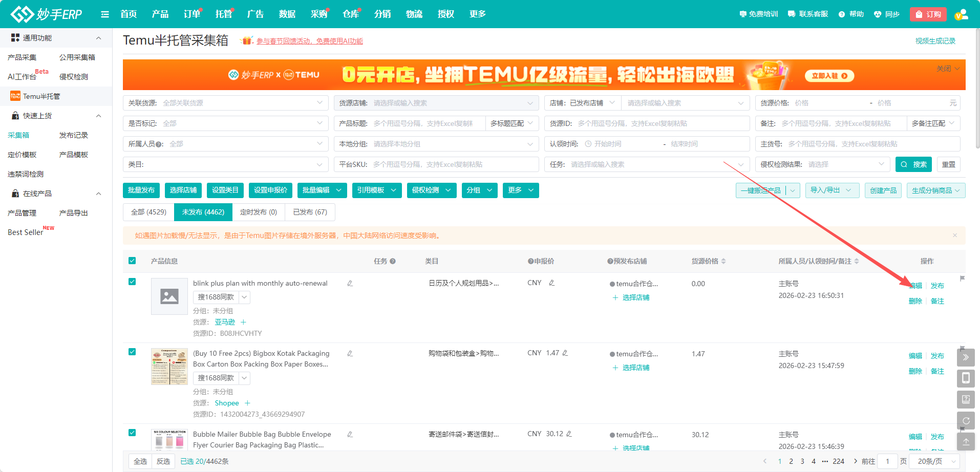
Task: Click the 搜索 search button
Action: pos(913,164)
